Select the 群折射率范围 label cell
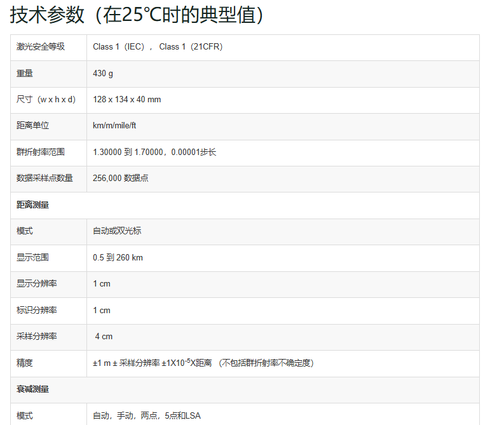 click(48, 153)
